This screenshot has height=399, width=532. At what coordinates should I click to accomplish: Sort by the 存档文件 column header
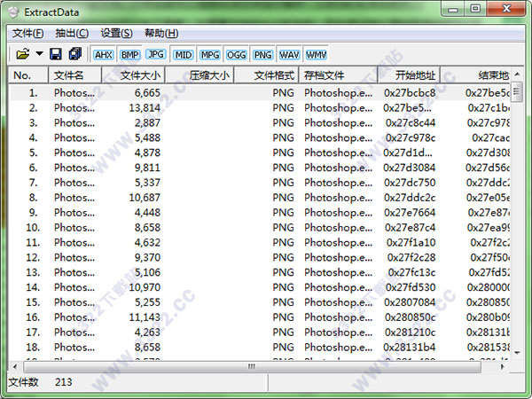pos(338,75)
